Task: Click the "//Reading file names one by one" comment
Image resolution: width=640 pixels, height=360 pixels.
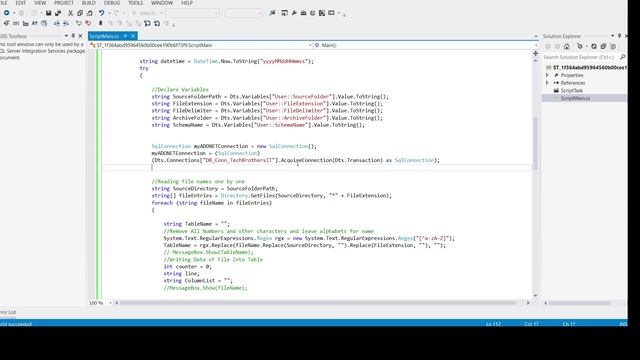Action: click(198, 181)
